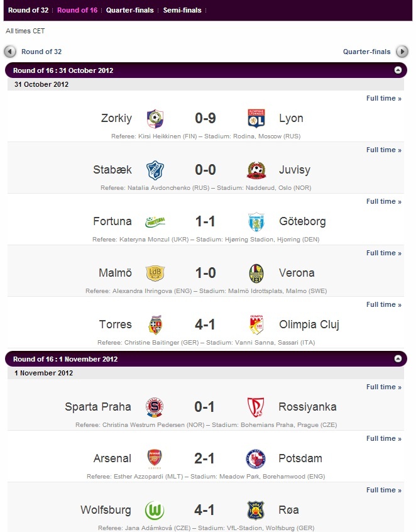The height and width of the screenshot is (532, 416).
Task: Open the Quarter-finals tab
Action: pyautogui.click(x=129, y=10)
